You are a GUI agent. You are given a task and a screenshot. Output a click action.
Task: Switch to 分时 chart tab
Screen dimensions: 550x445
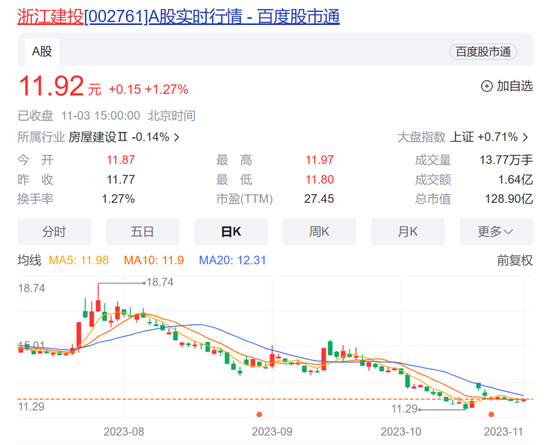tap(54, 231)
